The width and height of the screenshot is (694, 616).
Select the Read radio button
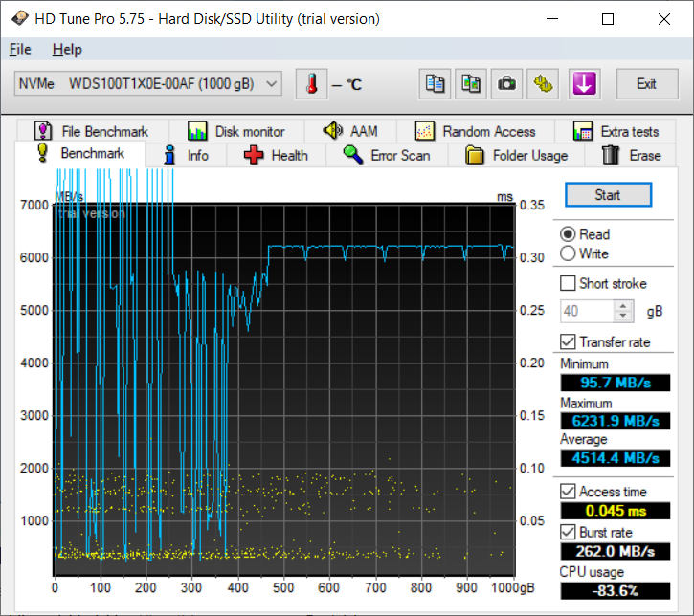pos(568,234)
